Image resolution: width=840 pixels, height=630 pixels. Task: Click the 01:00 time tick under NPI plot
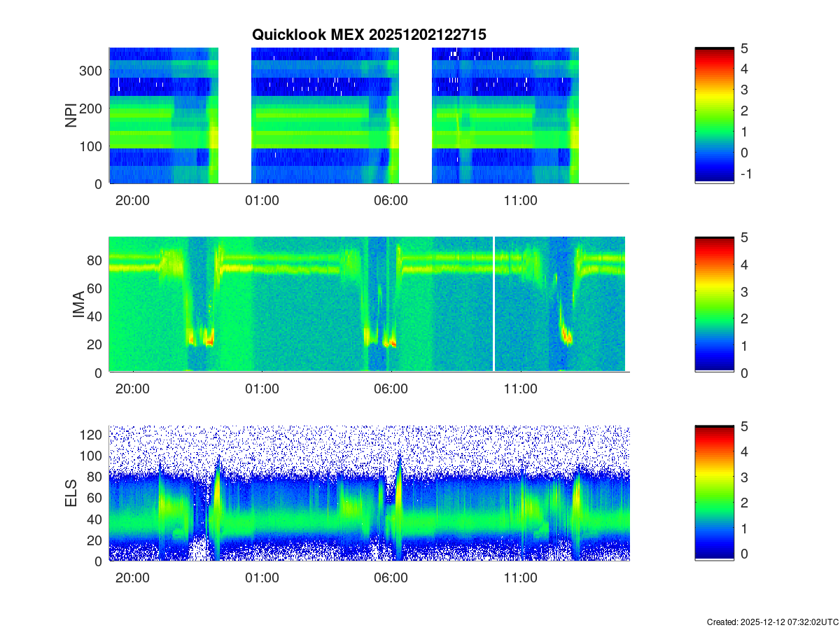(262, 201)
